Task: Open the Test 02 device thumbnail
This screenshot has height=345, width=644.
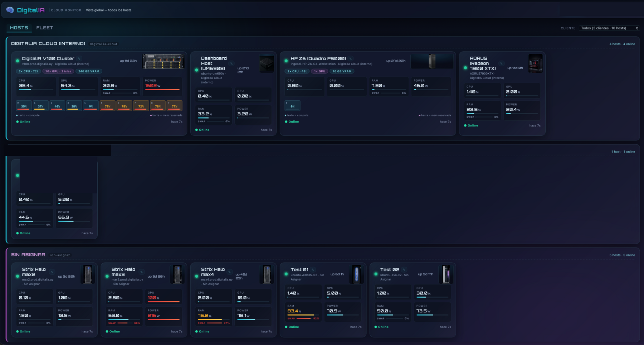Action: [x=446, y=274]
